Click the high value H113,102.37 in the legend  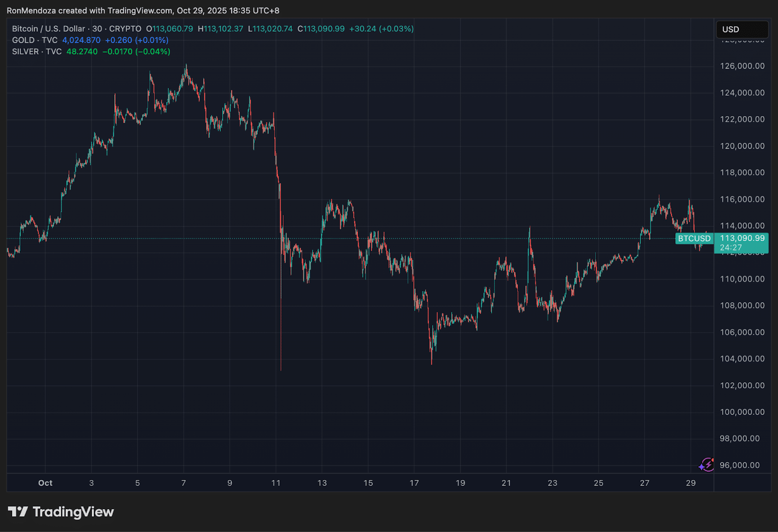[x=221, y=29]
